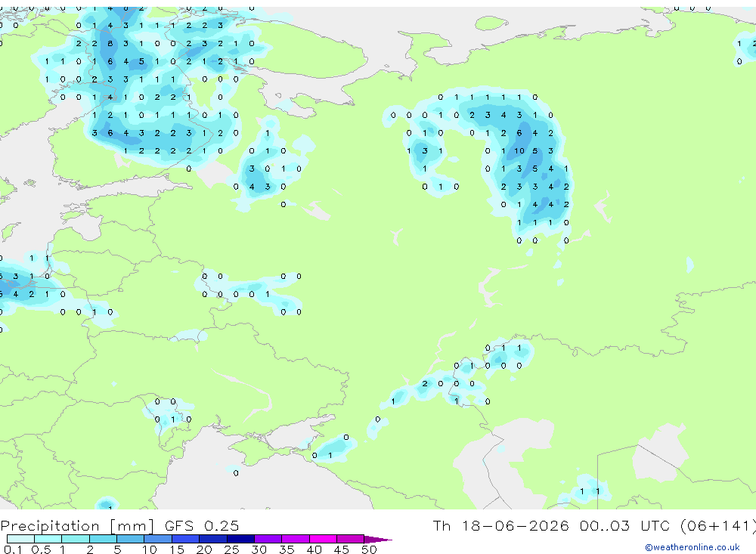
Task: Click the 45–50 mm legend swatch
Action: tap(351, 539)
